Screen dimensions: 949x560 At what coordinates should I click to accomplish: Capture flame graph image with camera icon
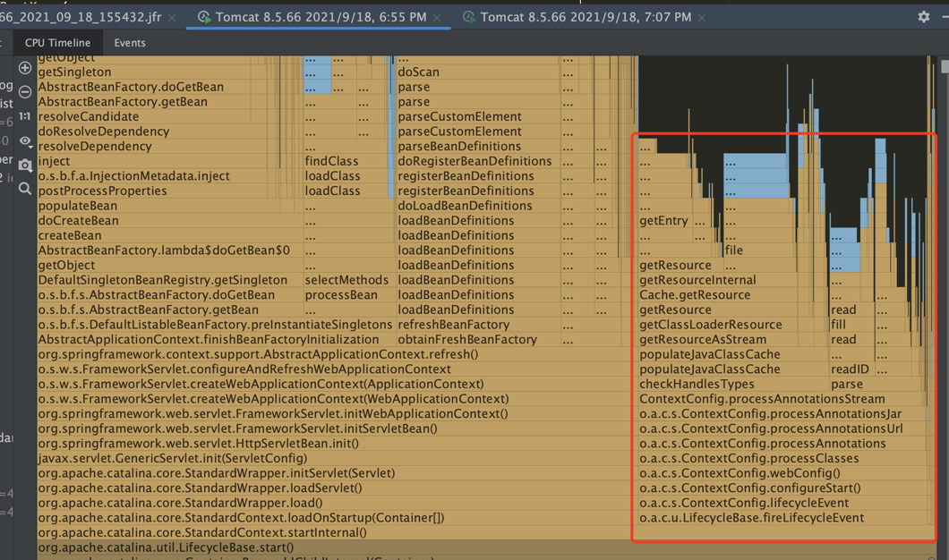tap(25, 165)
